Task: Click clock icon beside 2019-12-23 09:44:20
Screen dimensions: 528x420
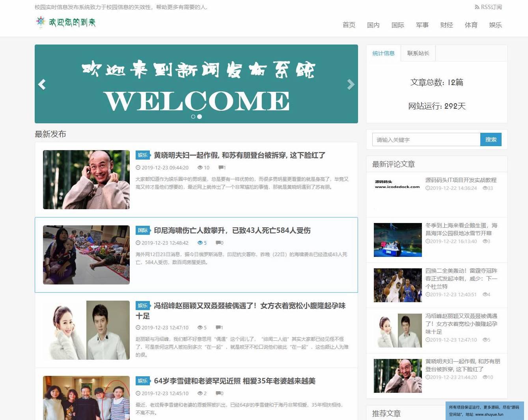Action: [x=138, y=167]
